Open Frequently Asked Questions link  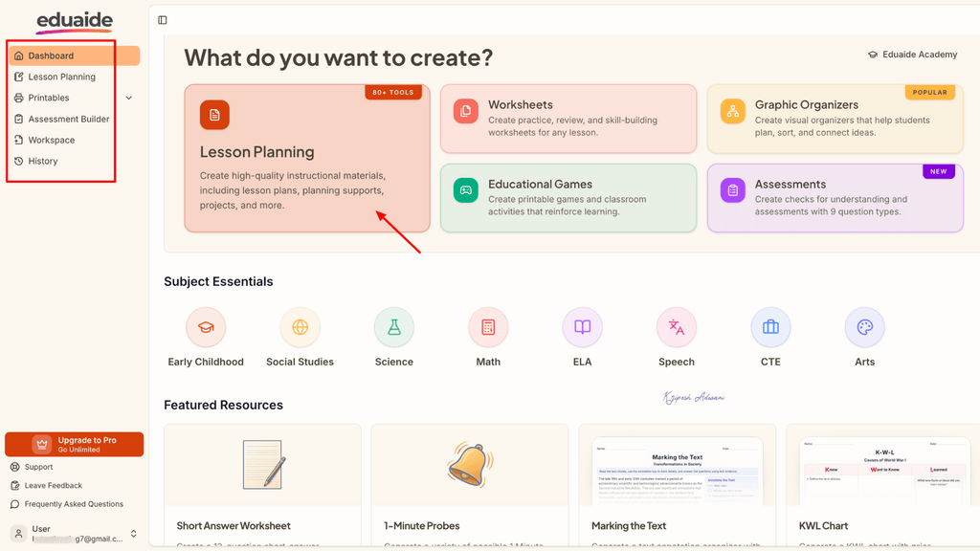tap(74, 504)
